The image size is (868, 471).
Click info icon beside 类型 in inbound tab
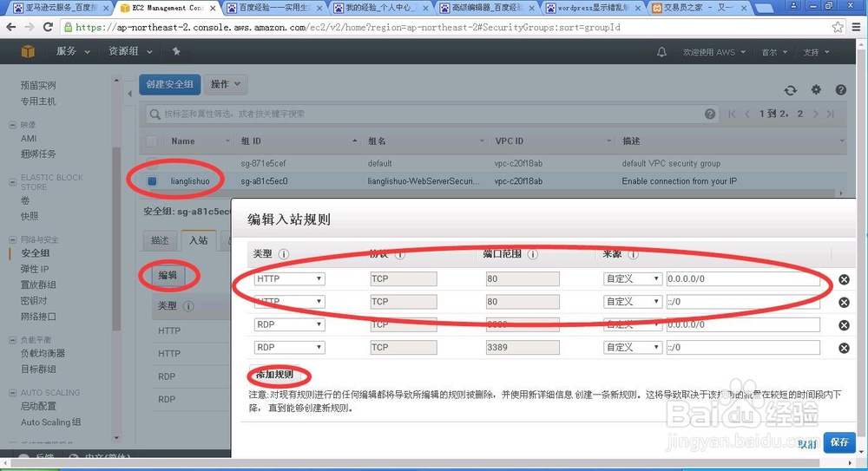[x=188, y=306]
